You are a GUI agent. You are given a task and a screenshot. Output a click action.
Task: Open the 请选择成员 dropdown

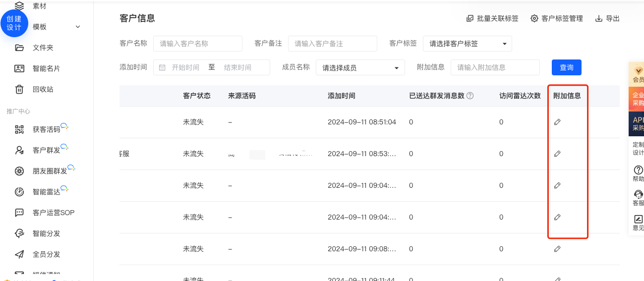360,67
